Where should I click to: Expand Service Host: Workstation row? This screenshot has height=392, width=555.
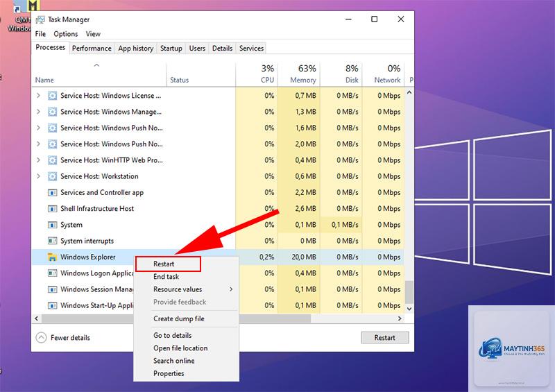click(38, 176)
